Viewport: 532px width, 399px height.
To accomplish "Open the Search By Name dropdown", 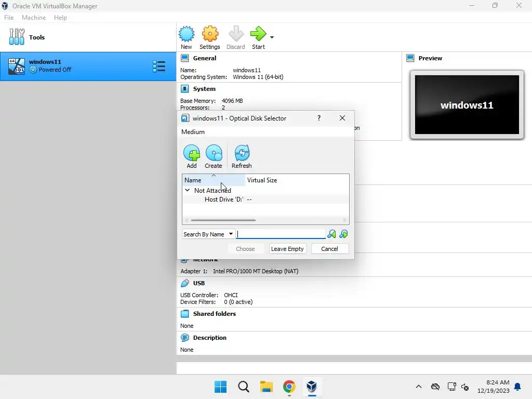I will (208, 234).
